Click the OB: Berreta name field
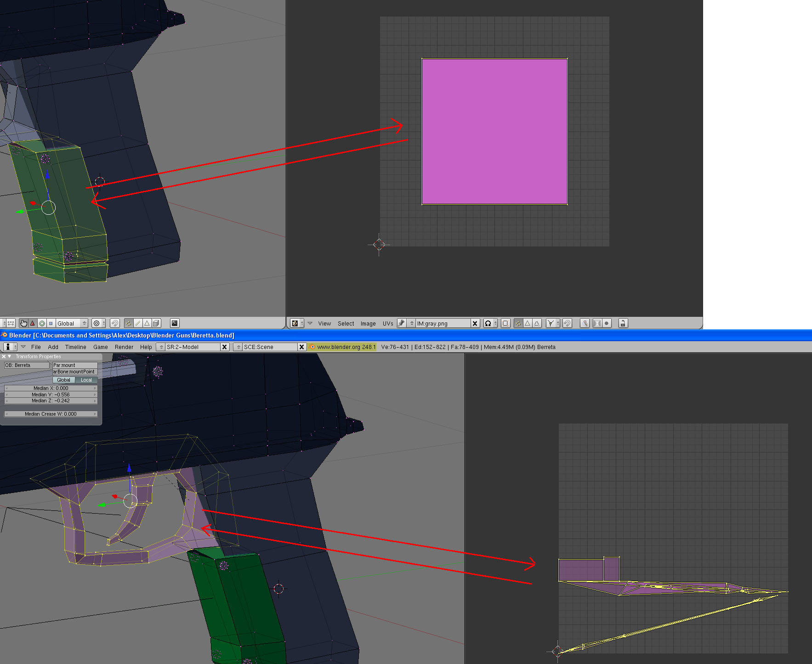Viewport: 812px width, 664px height. 26,365
